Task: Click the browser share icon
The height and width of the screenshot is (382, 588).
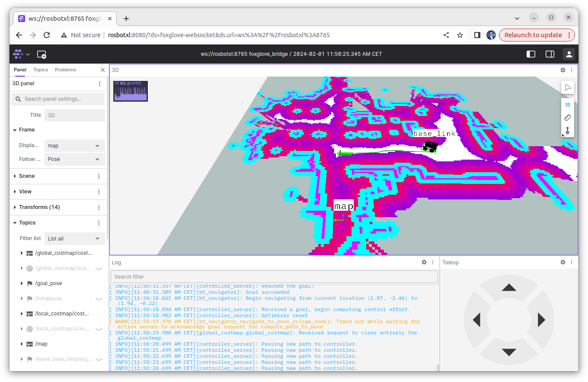Action: 446,35
